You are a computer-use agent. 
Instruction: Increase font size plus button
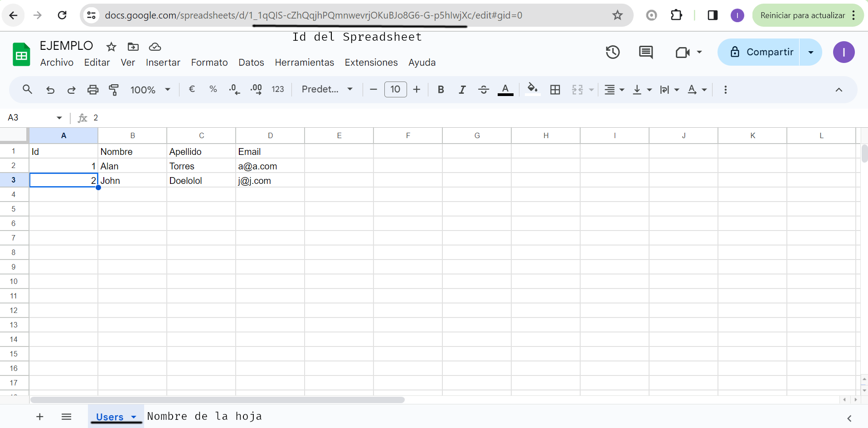417,90
